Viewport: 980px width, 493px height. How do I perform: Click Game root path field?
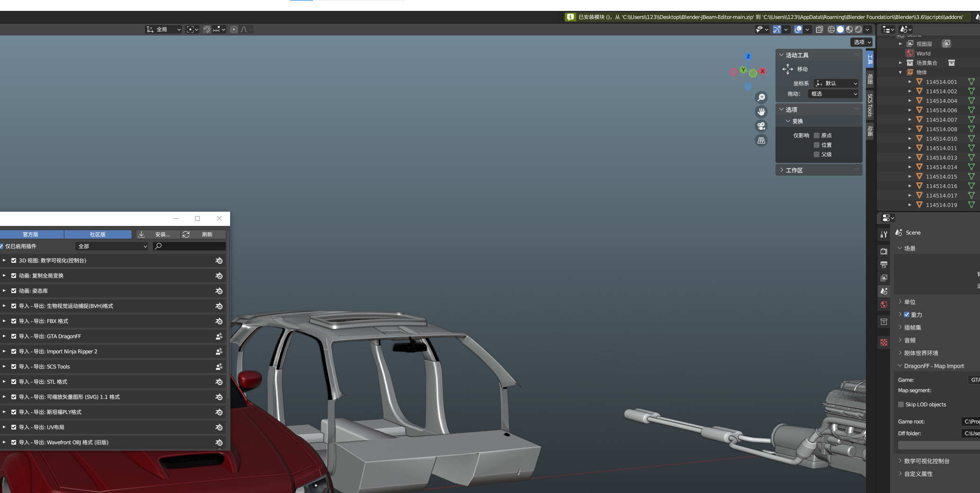click(x=971, y=421)
